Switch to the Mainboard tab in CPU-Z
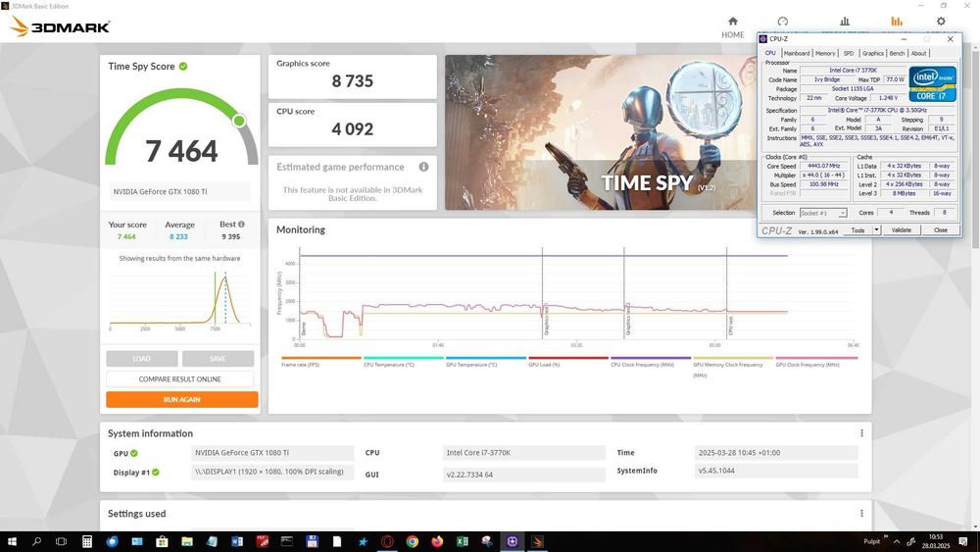 point(796,53)
